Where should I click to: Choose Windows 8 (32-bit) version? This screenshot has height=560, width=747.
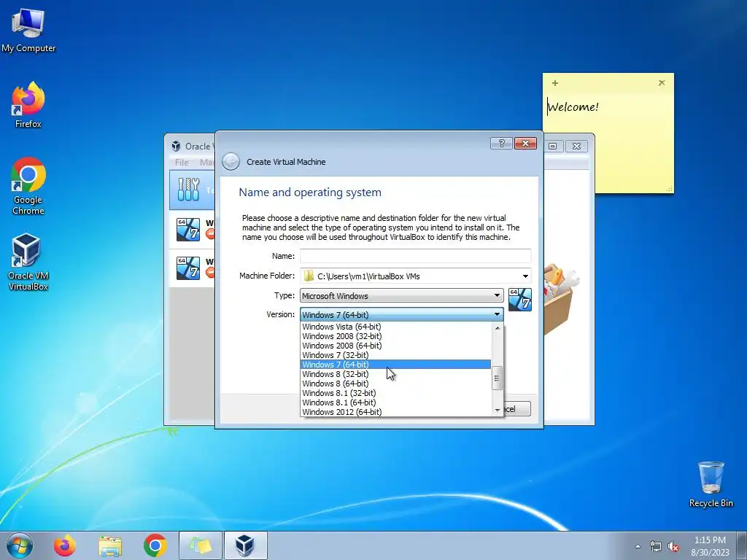click(x=396, y=374)
